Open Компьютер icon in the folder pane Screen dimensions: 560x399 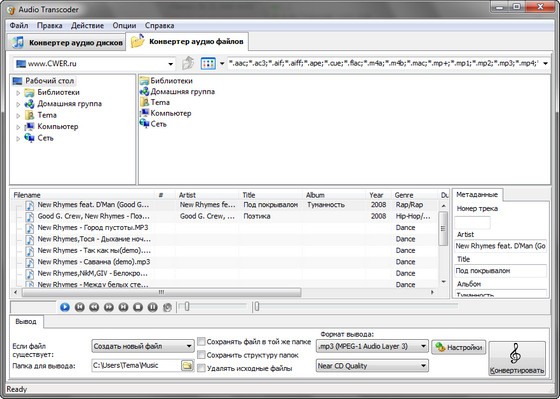click(x=166, y=113)
